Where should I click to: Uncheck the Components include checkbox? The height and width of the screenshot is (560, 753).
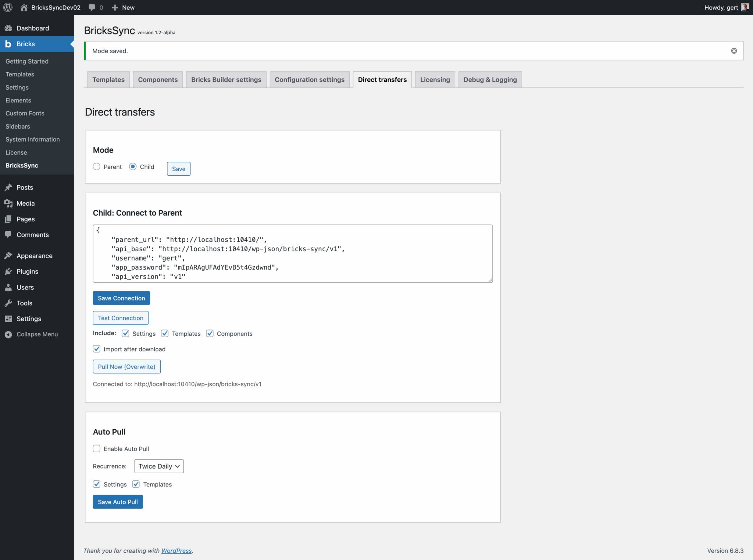210,333
